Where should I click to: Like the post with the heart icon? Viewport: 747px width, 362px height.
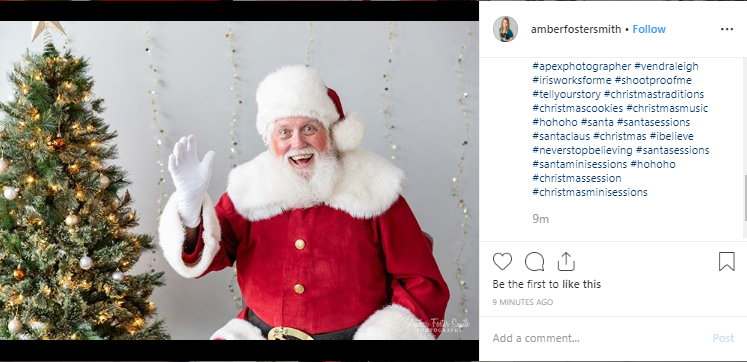[x=502, y=261]
